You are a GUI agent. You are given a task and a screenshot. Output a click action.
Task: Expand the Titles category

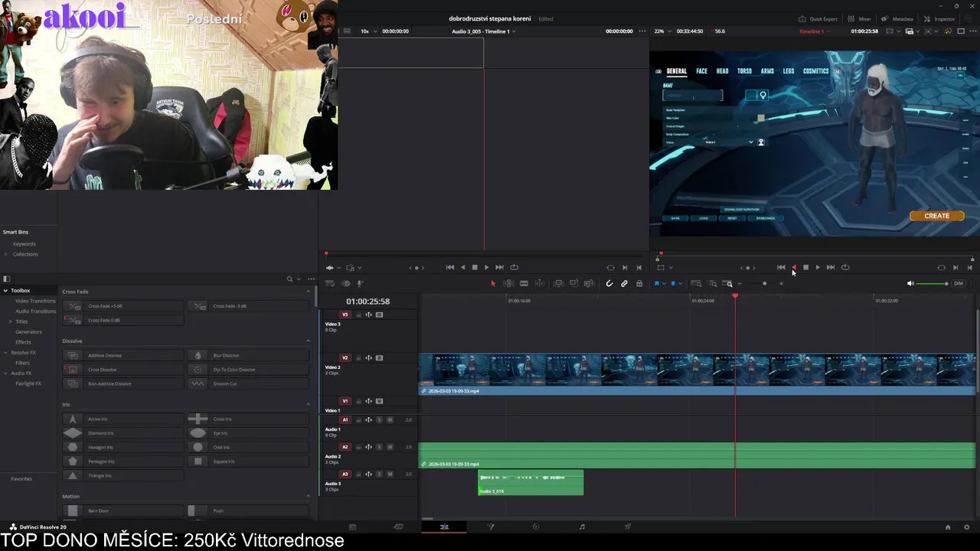[x=11, y=321]
